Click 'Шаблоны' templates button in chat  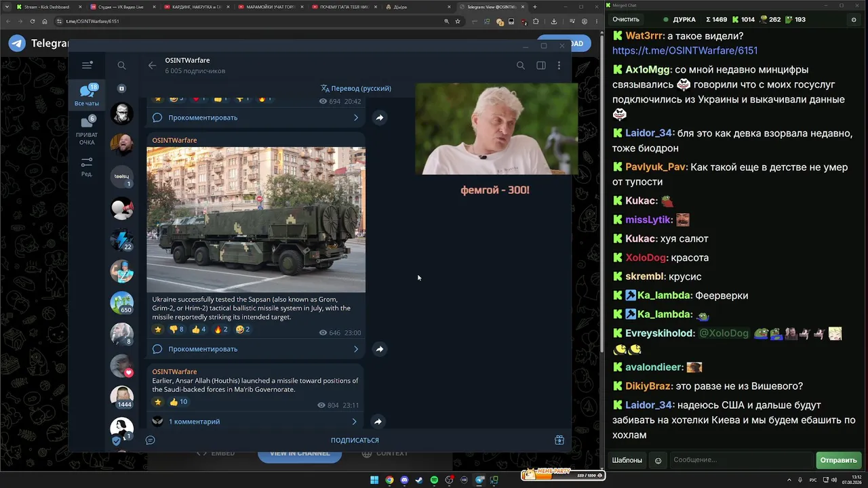(x=627, y=460)
